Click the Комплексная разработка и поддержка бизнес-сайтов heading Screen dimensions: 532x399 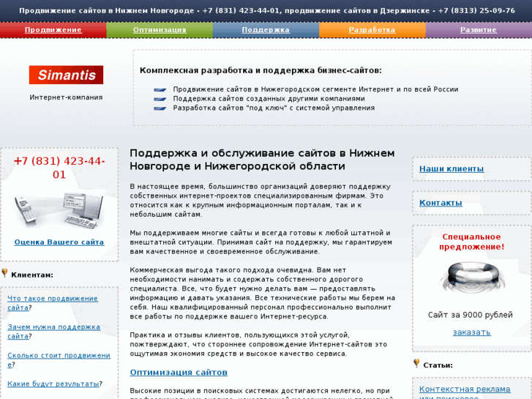click(x=261, y=70)
